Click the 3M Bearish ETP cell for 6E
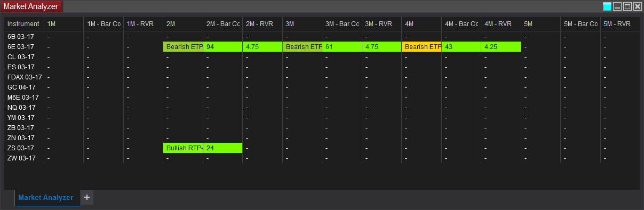This screenshot has width=644, height=210. tap(302, 46)
